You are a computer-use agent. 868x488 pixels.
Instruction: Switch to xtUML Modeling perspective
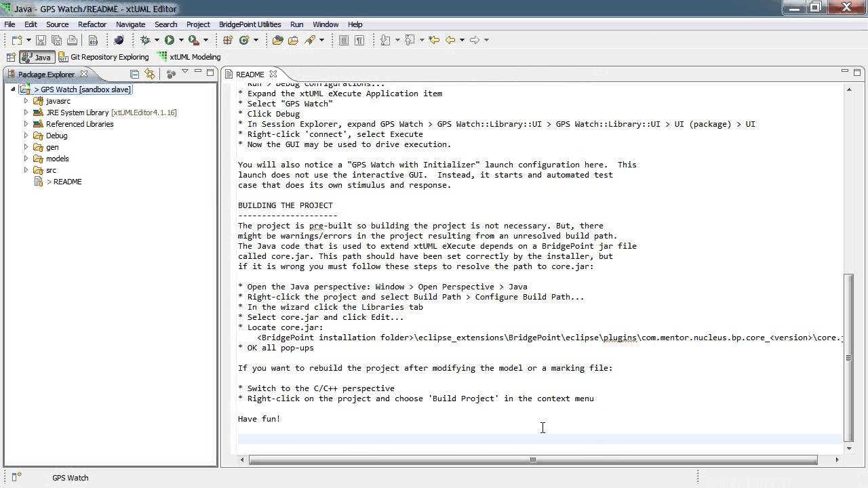pyautogui.click(x=189, y=57)
